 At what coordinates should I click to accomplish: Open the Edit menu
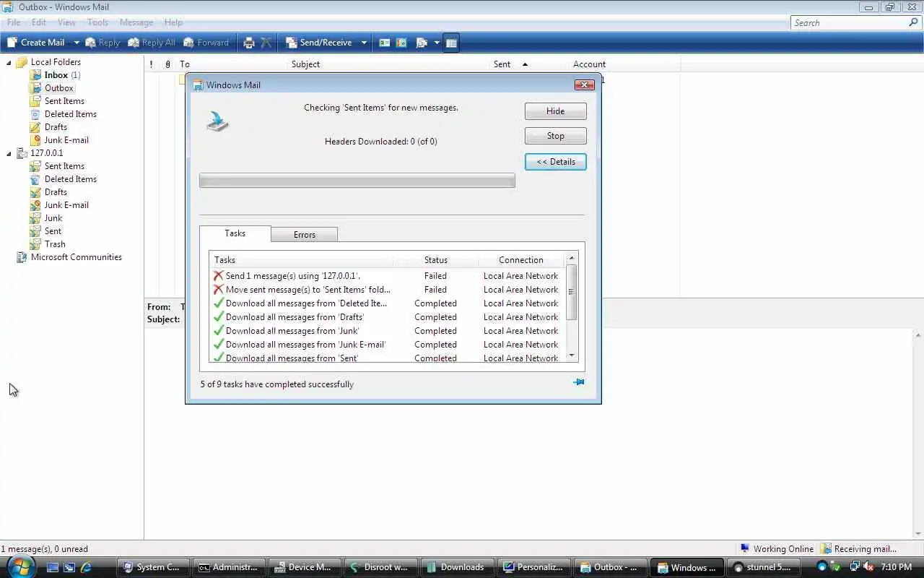[38, 22]
